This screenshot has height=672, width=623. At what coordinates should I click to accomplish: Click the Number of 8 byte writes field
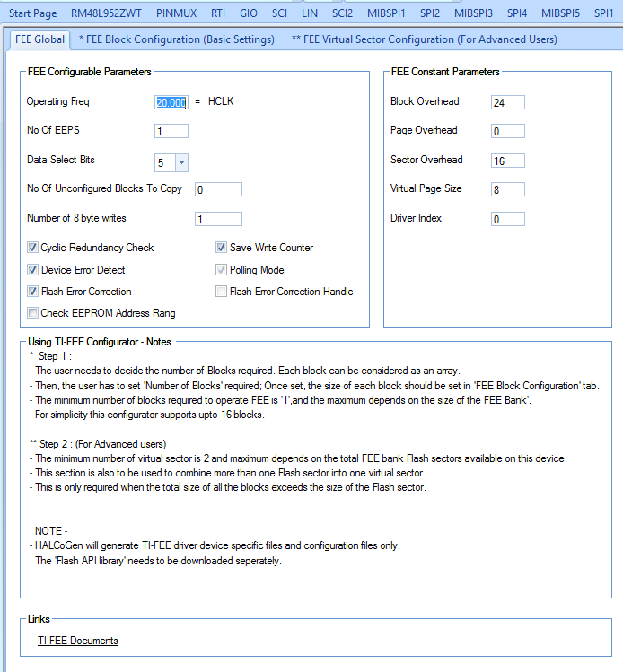click(218, 219)
